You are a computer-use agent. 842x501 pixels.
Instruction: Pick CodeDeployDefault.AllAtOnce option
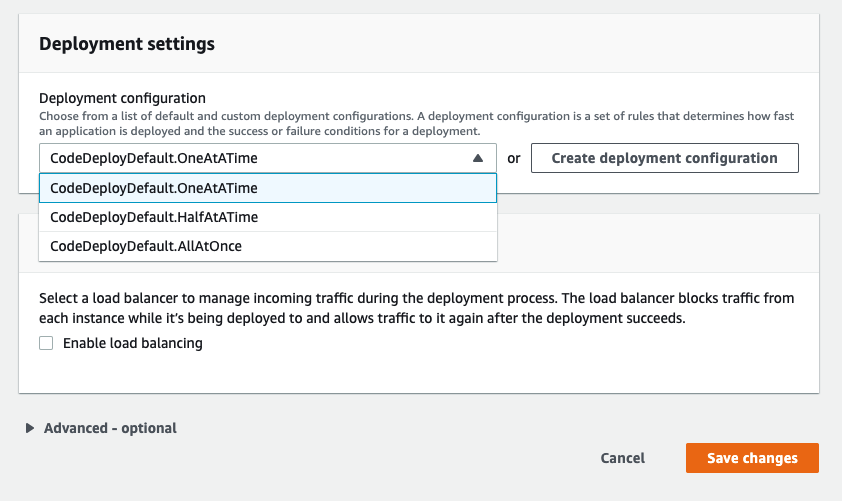268,246
